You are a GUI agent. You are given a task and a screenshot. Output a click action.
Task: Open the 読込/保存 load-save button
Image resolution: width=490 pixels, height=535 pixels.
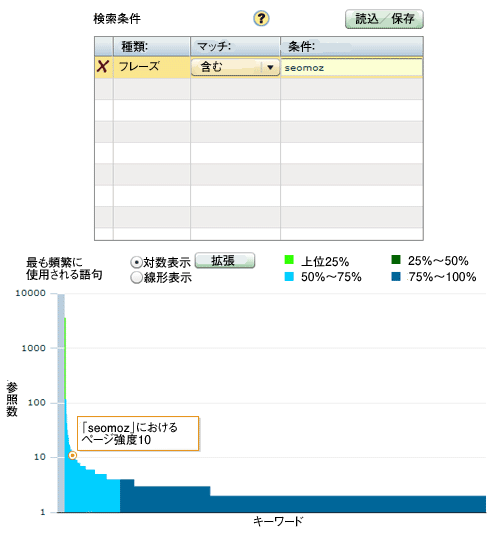[x=384, y=19]
